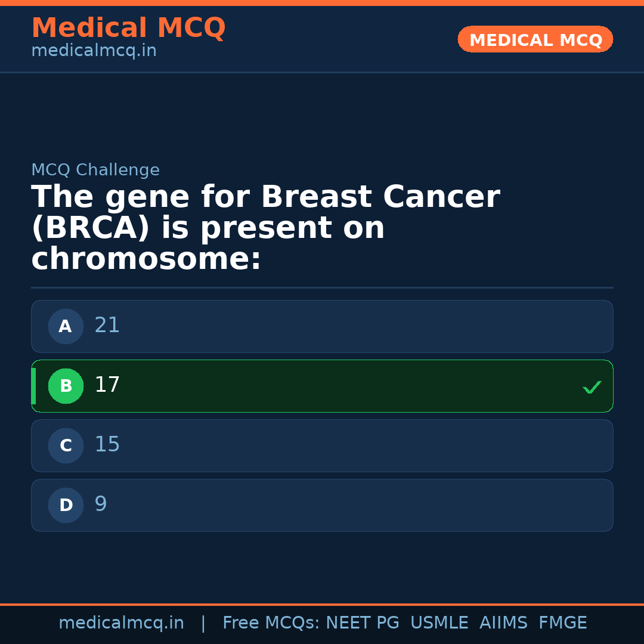Viewport: 644px width, 644px height.
Task: Select answer option D showing 9
Action: (322, 505)
